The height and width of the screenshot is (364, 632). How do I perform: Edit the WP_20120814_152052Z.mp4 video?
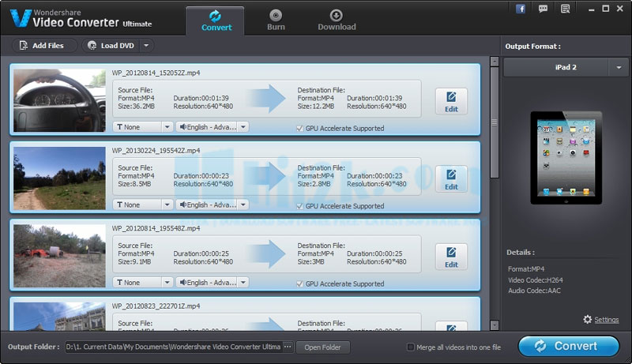(x=451, y=102)
